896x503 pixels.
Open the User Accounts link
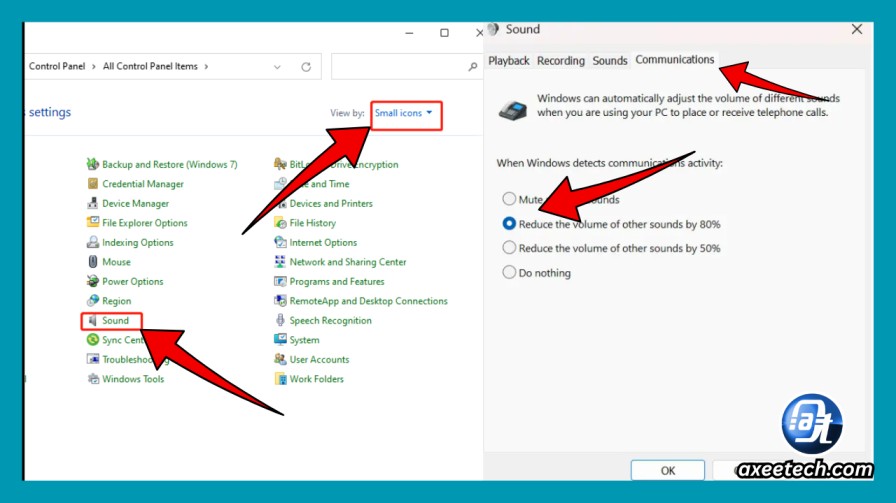[x=319, y=360]
